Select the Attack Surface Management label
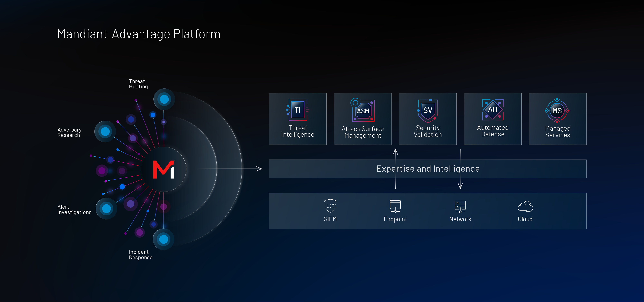Viewport: 644px width, 302px height. (x=363, y=132)
